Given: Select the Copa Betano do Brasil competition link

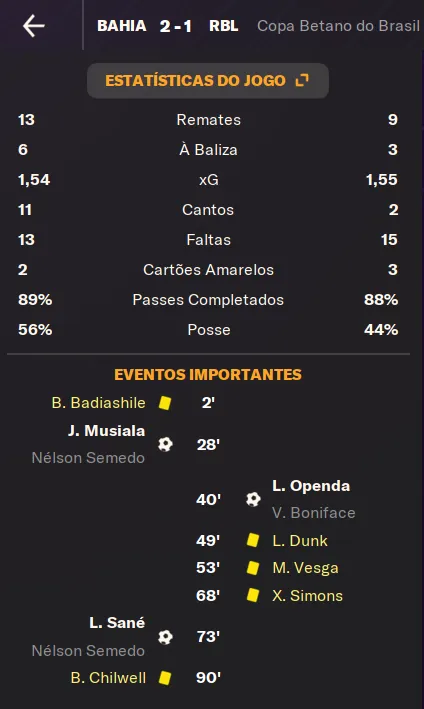Looking at the screenshot, I should [339, 26].
